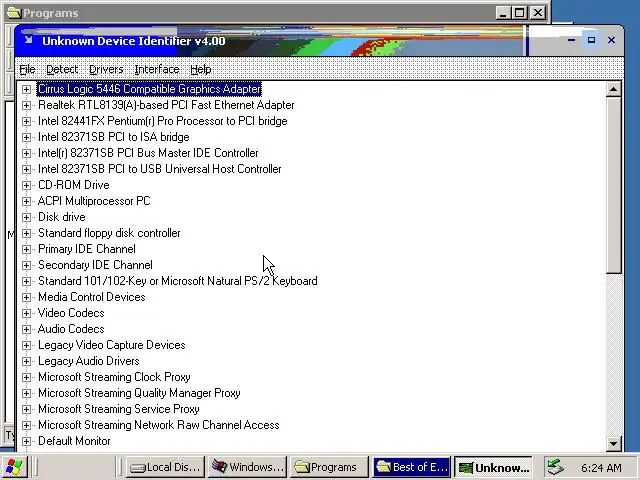Expand the Disk drive node
Image resolution: width=640 pixels, height=480 pixels.
click(27, 217)
